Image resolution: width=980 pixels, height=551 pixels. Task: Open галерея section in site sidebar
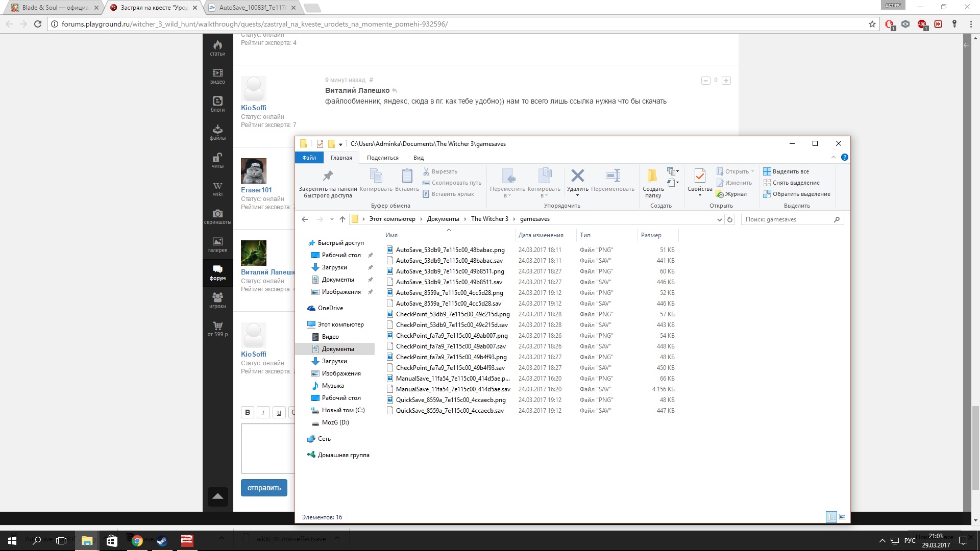[x=217, y=244]
